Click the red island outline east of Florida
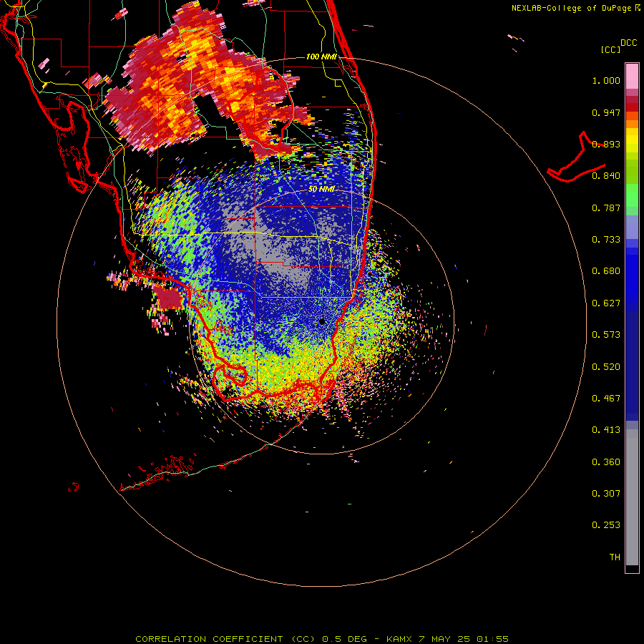This screenshot has width=644, height=644. 576,157
